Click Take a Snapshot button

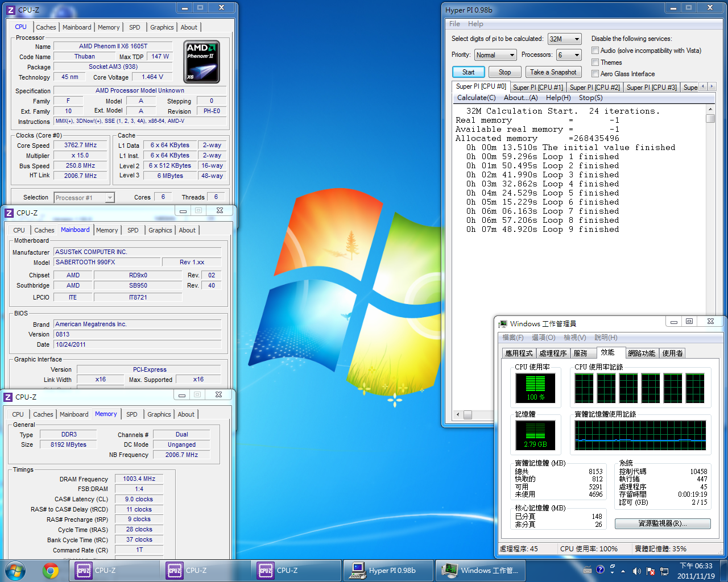click(x=553, y=72)
